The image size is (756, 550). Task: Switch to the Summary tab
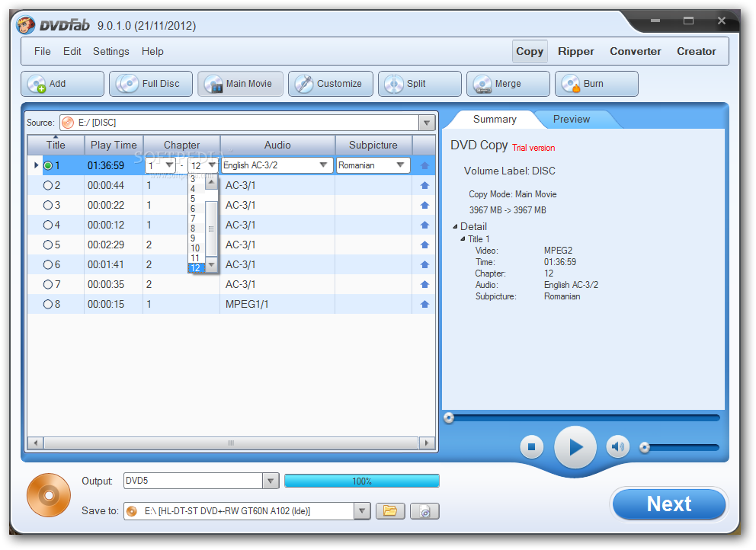click(495, 119)
